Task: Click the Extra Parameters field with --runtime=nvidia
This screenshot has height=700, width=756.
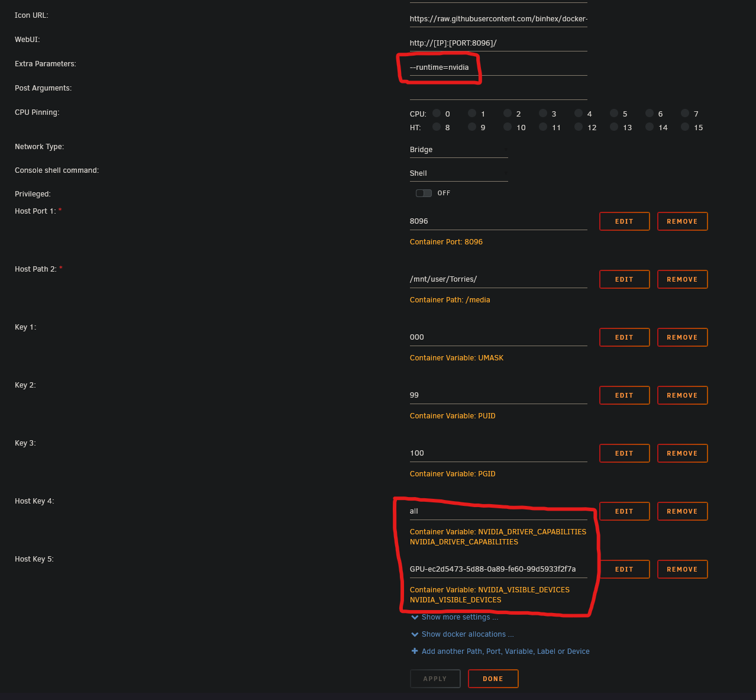Action: click(498, 67)
